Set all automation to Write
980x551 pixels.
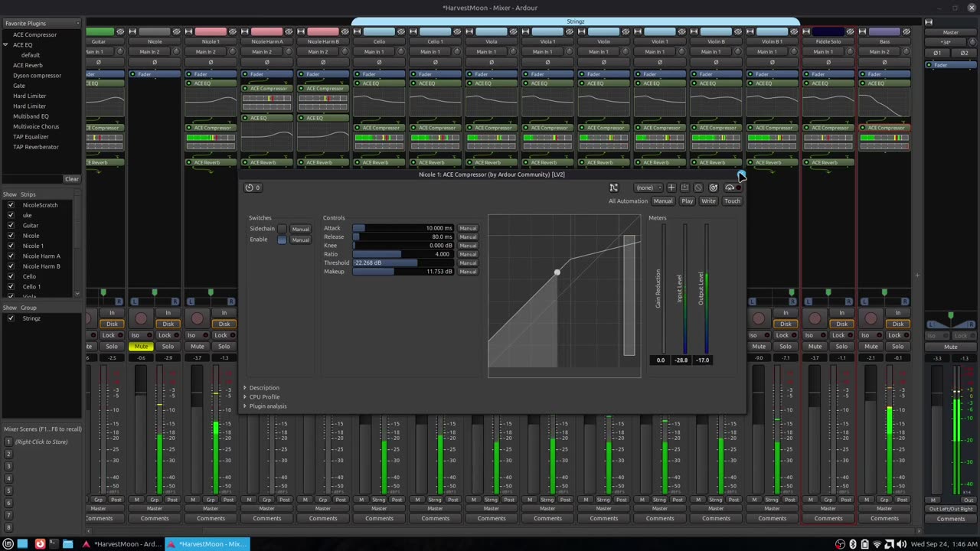coord(708,201)
